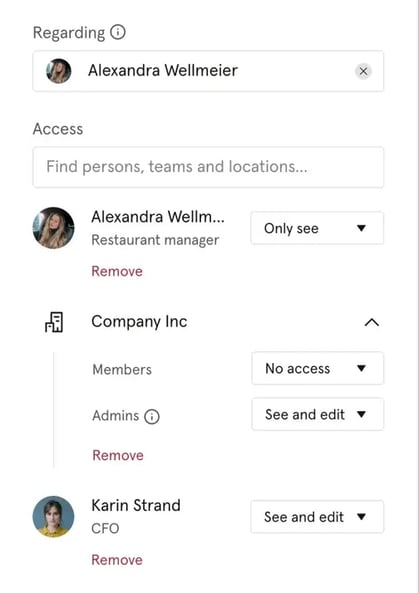The image size is (419, 593).
Task: Click the Company Inc group name
Action: 139,322
